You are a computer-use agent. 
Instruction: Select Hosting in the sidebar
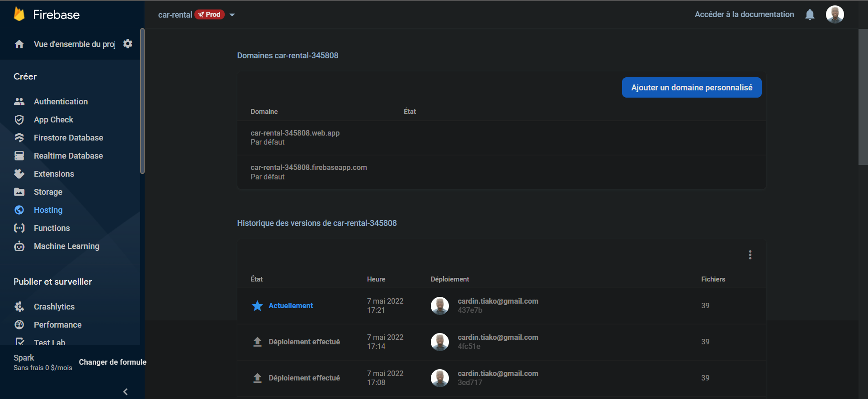(48, 210)
